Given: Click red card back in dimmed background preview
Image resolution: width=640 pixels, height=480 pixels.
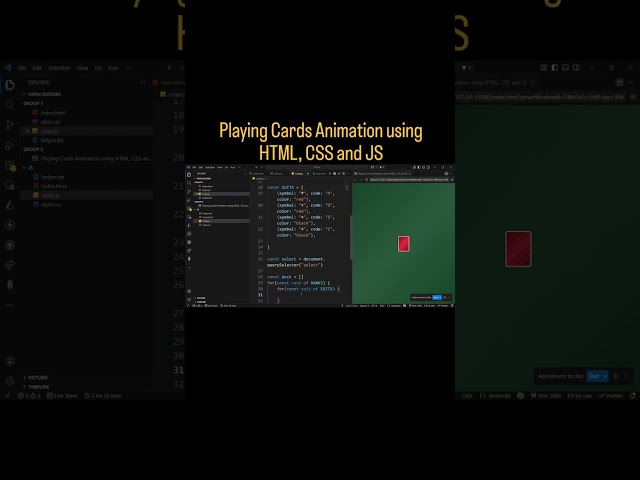Looking at the screenshot, I should (518, 249).
